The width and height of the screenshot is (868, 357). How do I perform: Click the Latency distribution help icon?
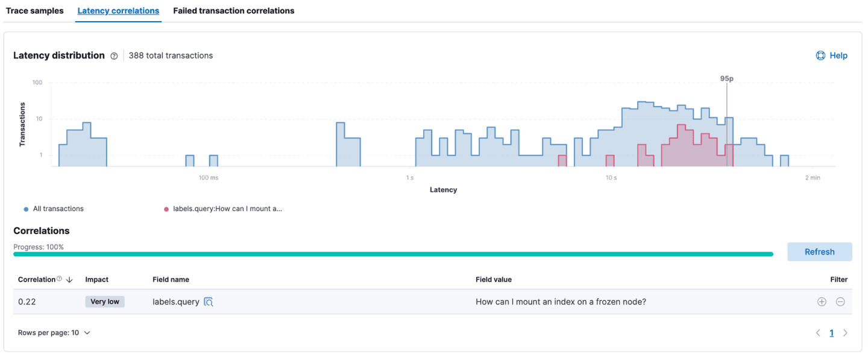click(x=114, y=55)
